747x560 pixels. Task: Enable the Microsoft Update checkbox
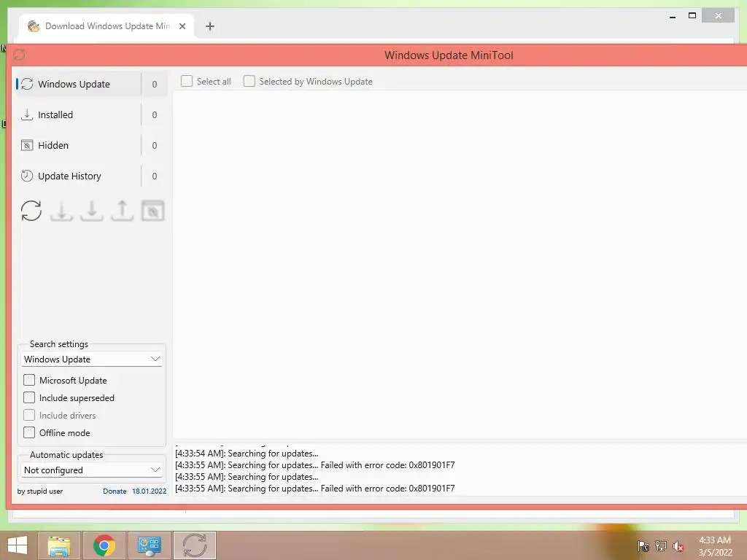(x=29, y=380)
